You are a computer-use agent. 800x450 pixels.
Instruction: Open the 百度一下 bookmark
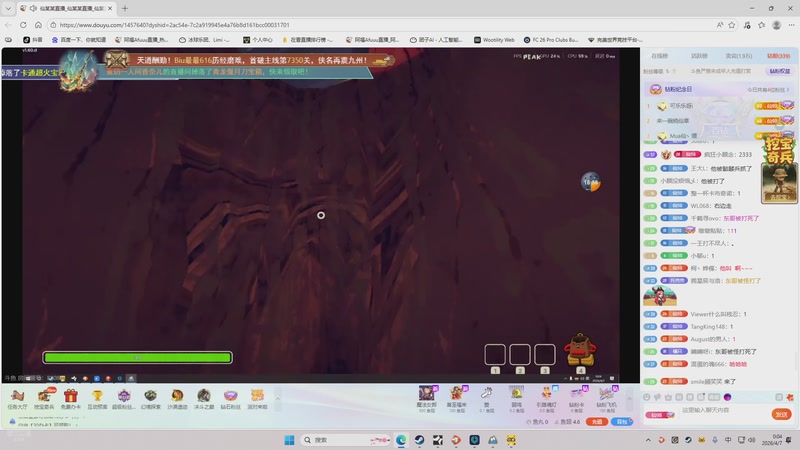click(x=79, y=39)
